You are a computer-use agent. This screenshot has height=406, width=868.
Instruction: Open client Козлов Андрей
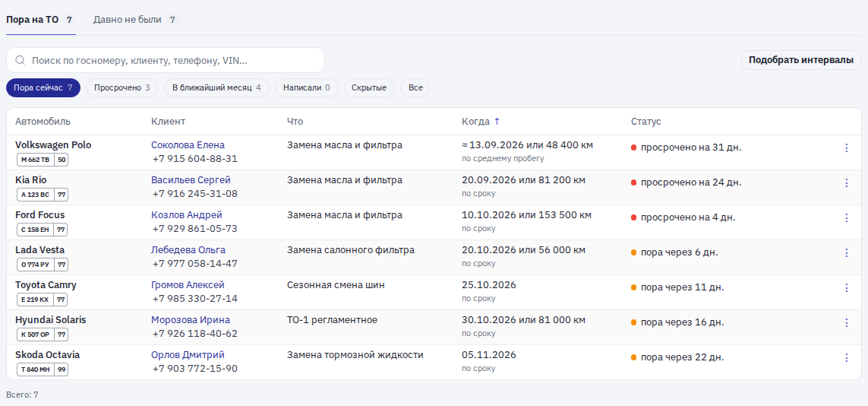click(187, 215)
